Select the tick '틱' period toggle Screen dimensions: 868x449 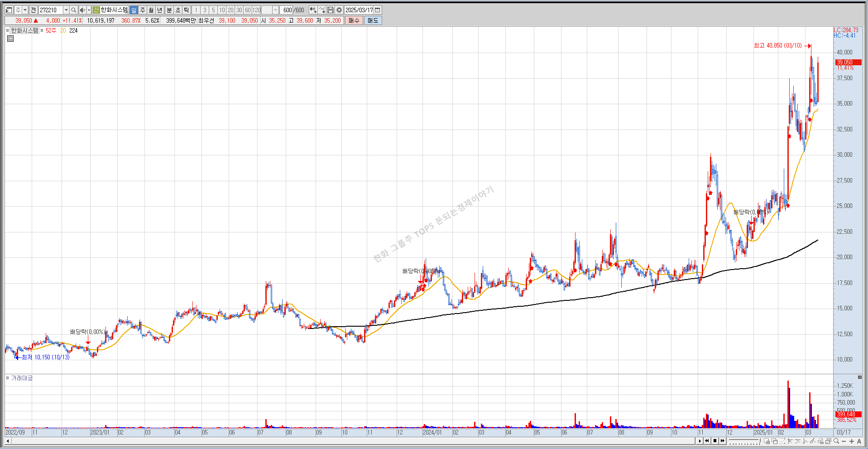click(186, 10)
